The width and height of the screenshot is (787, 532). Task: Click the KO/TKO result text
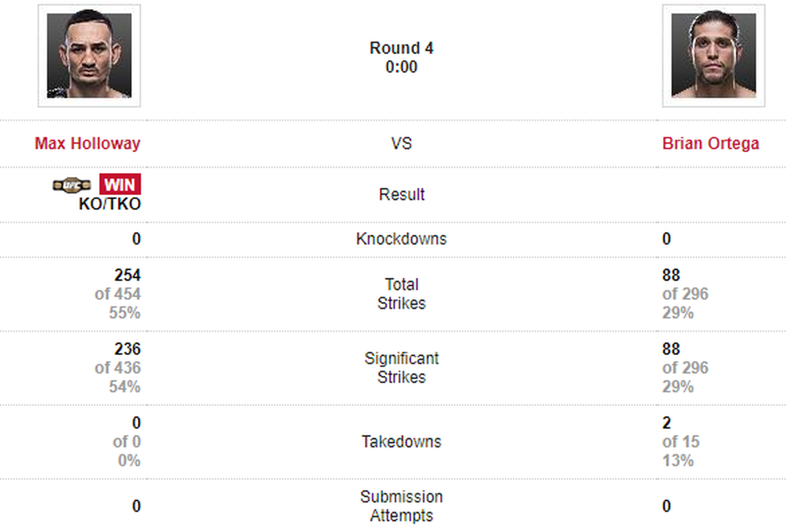tap(110, 204)
